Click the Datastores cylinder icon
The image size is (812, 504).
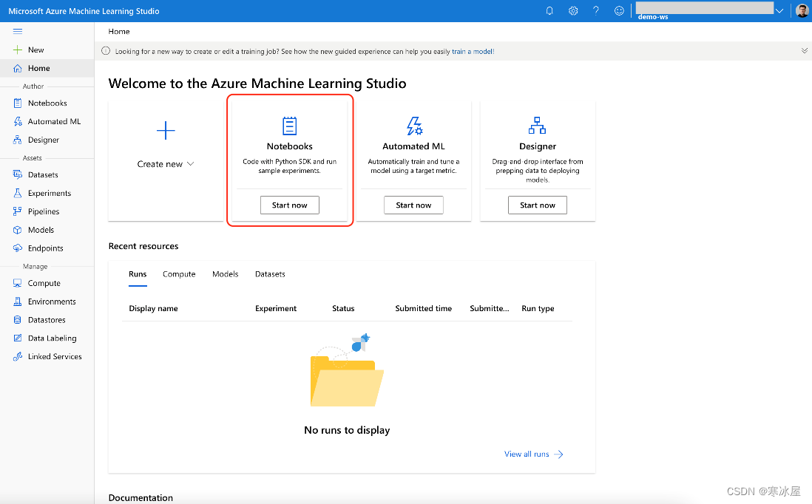point(18,320)
